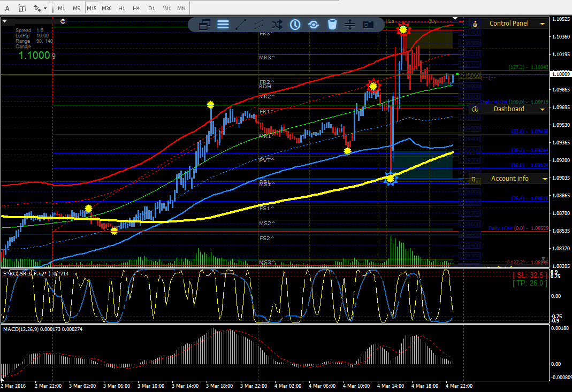Click the LotPip 10.00 info line
The image size is (572, 392).
pyautogui.click(x=32, y=36)
